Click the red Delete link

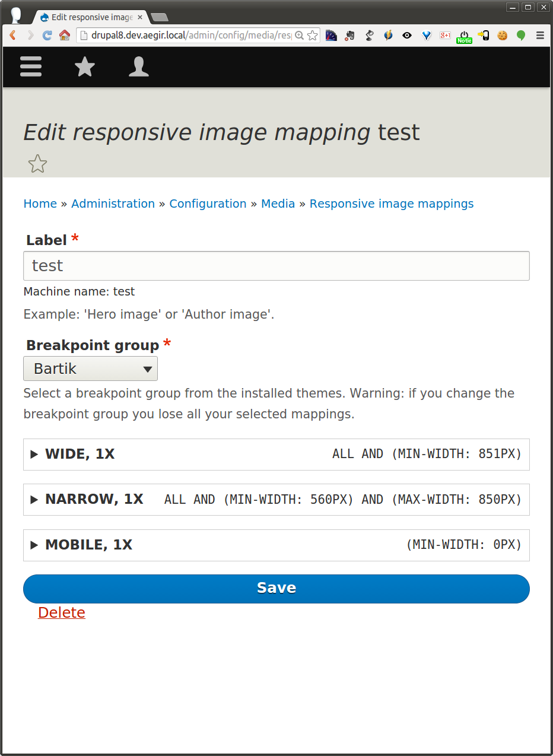pos(62,613)
